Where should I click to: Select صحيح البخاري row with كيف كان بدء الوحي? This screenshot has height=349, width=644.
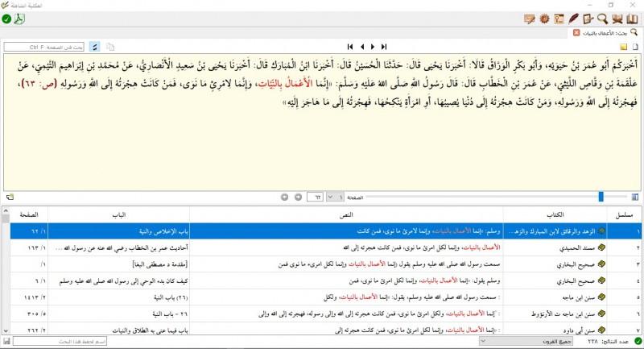point(325,280)
